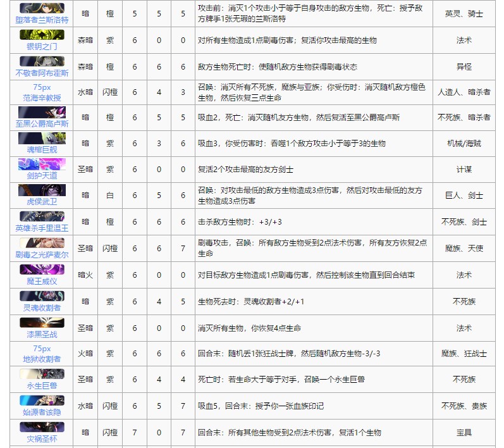Click the 灾祸圣杯 name link
The image size is (504, 448).
click(x=42, y=438)
